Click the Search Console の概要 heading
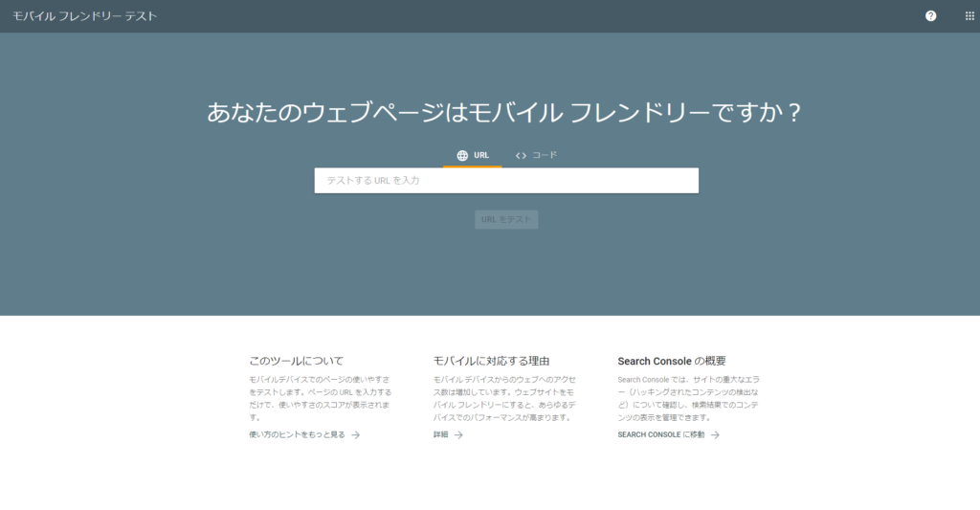 pos(672,362)
